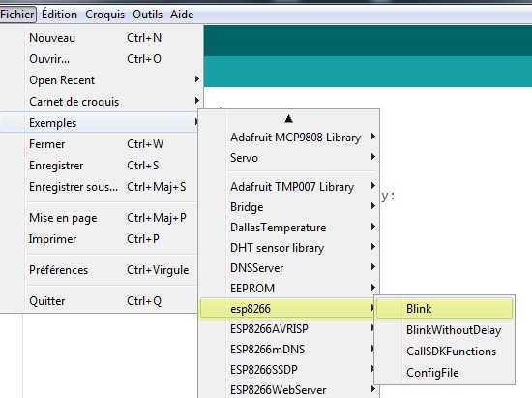
Task: Expand EEPROM examples submenu
Action: tap(289, 289)
